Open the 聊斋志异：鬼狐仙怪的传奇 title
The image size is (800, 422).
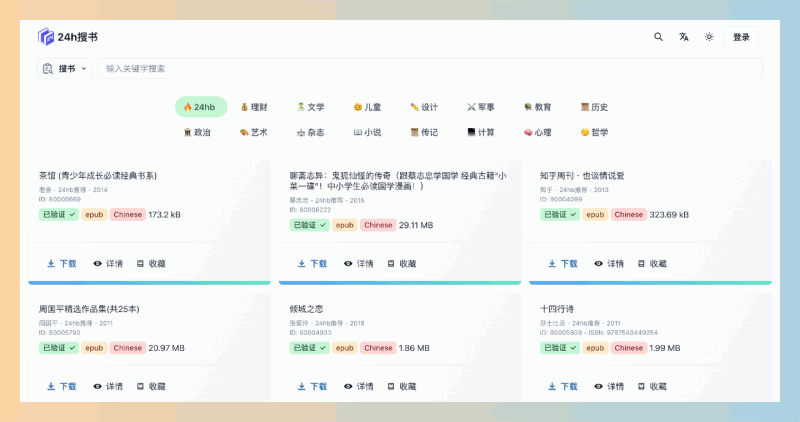click(398, 181)
